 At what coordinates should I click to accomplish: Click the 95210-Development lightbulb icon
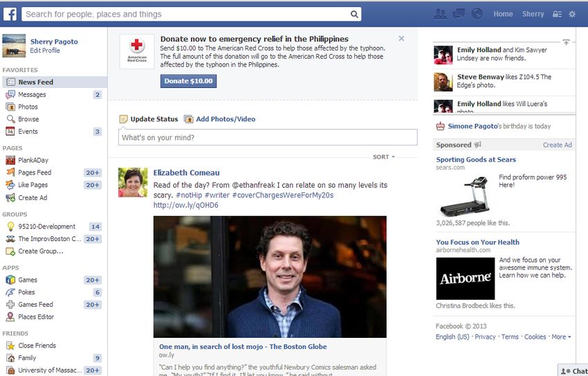point(10,226)
